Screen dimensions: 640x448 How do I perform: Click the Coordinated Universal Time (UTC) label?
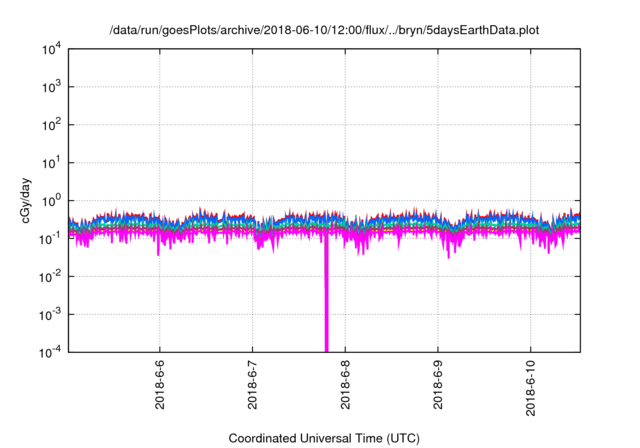point(324,438)
